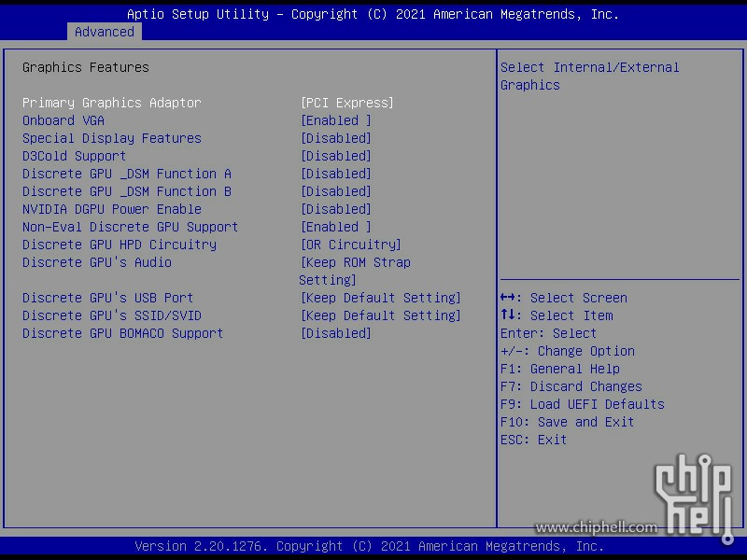
Task: Click the Aptio Setup Utility title text
Action: pyautogui.click(x=373, y=14)
